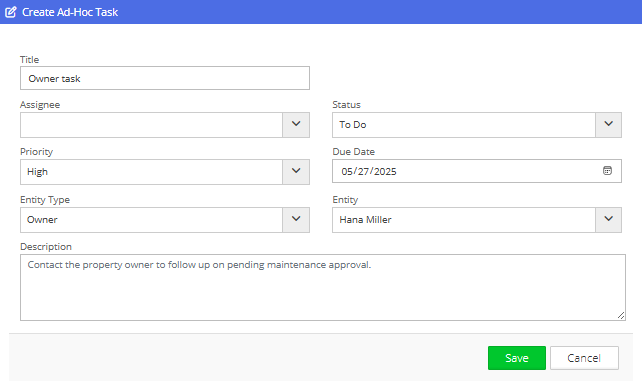Select the Status field showing To Do
Screen dimensions: 642x390
point(463,125)
